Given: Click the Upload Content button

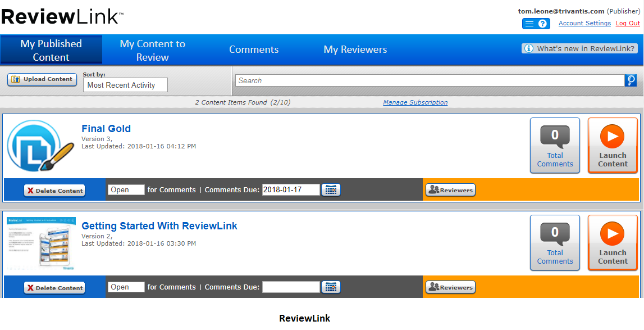Looking at the screenshot, I should click(42, 79).
